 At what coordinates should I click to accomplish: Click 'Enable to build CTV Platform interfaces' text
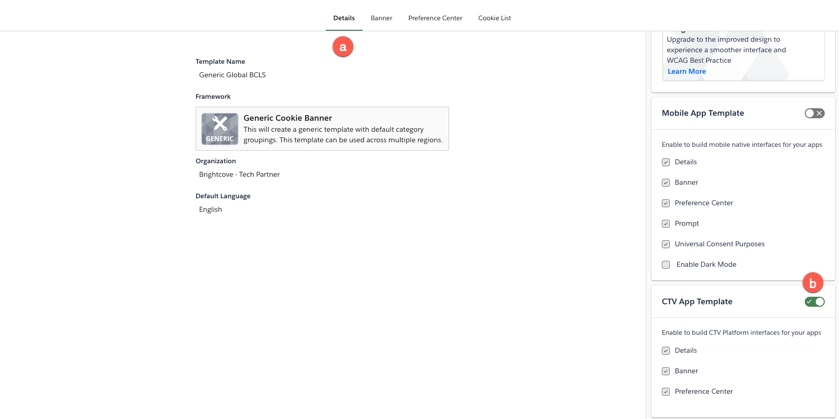pyautogui.click(x=741, y=333)
